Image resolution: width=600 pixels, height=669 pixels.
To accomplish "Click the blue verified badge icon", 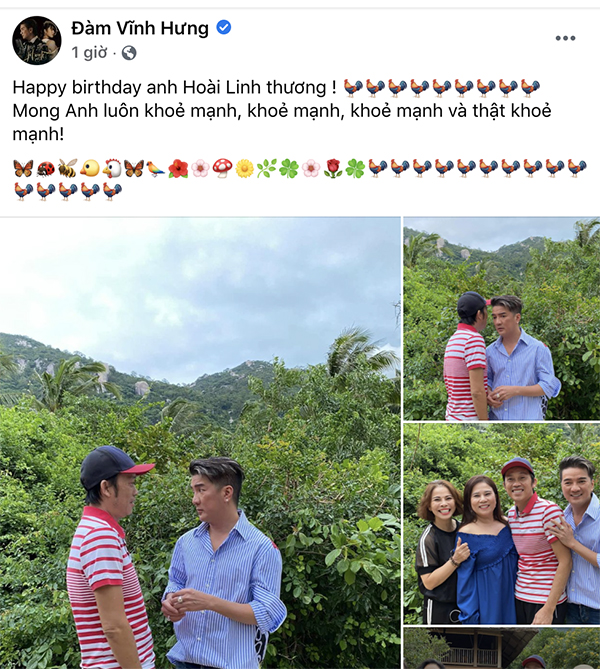I will tap(224, 27).
